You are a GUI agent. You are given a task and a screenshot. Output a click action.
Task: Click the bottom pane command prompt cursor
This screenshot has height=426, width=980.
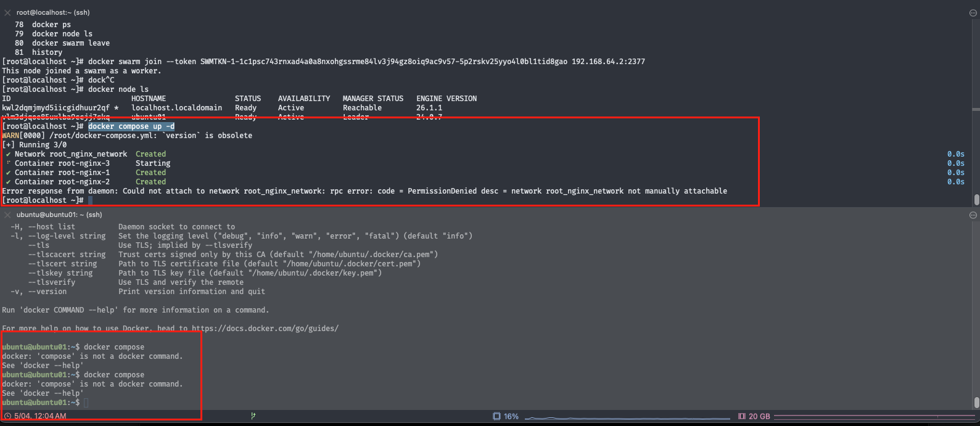click(x=86, y=403)
